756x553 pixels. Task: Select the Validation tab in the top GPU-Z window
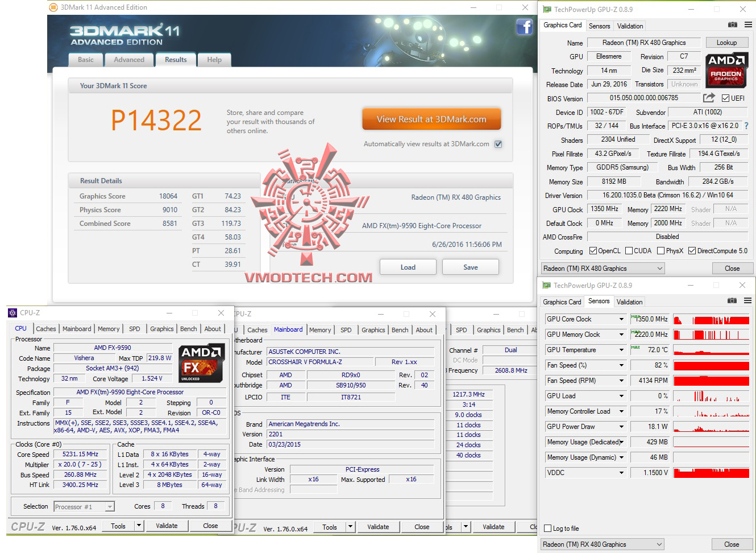coord(630,26)
